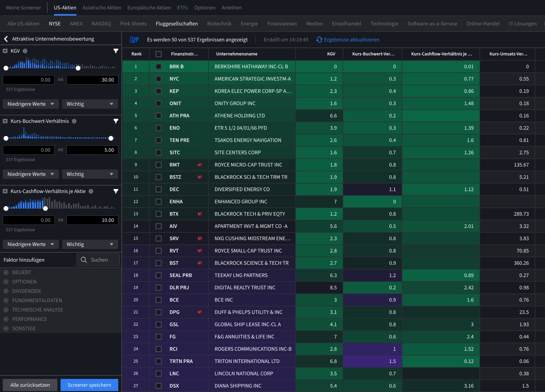The image size is (545, 392).
Task: Open the ETFs tab
Action: [x=182, y=7]
